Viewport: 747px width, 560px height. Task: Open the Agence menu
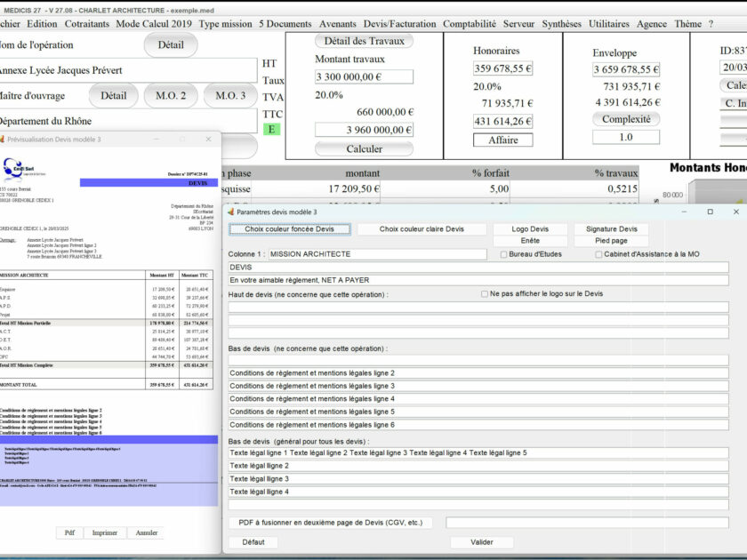click(652, 24)
